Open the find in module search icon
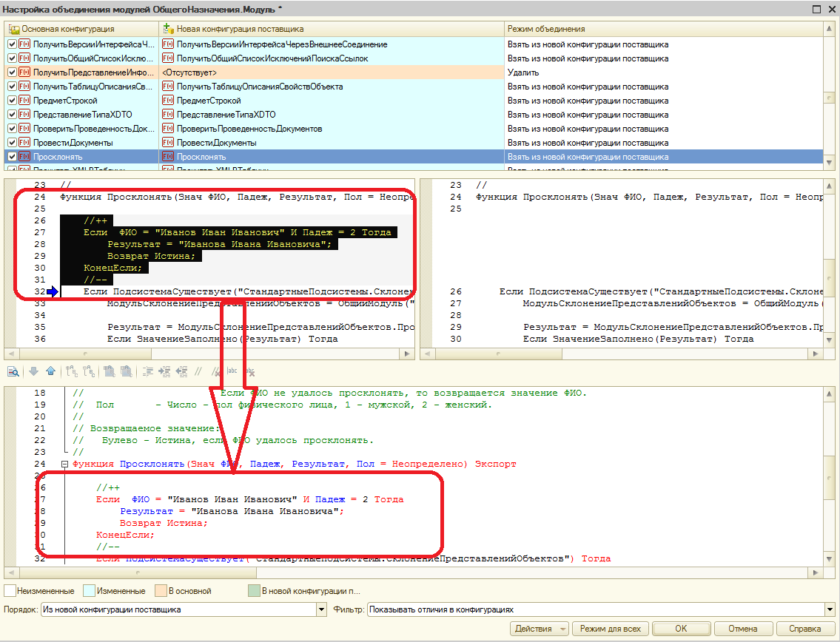840x642 pixels. [x=13, y=371]
